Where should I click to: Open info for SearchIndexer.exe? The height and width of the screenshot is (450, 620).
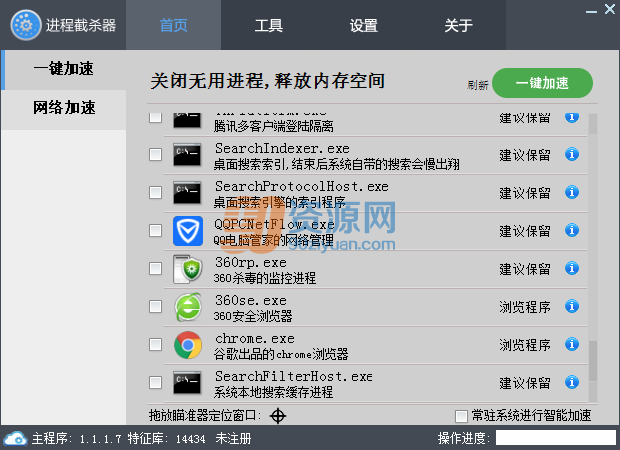(572, 154)
